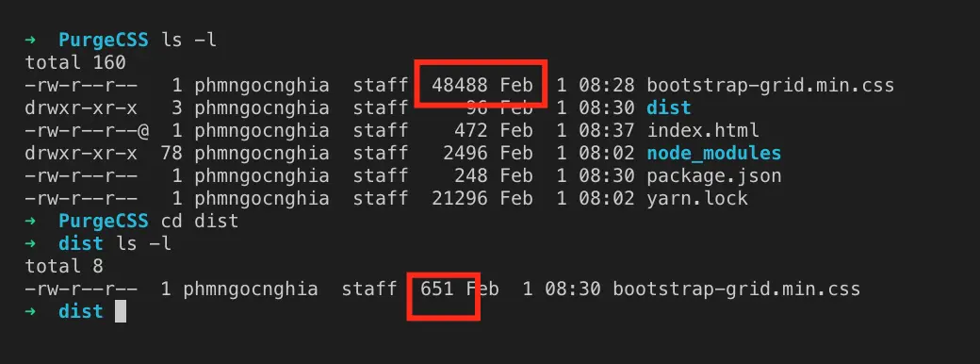Click the block cursor after final dist prompt
Viewport: 980px width, 364px height.
[x=121, y=311]
